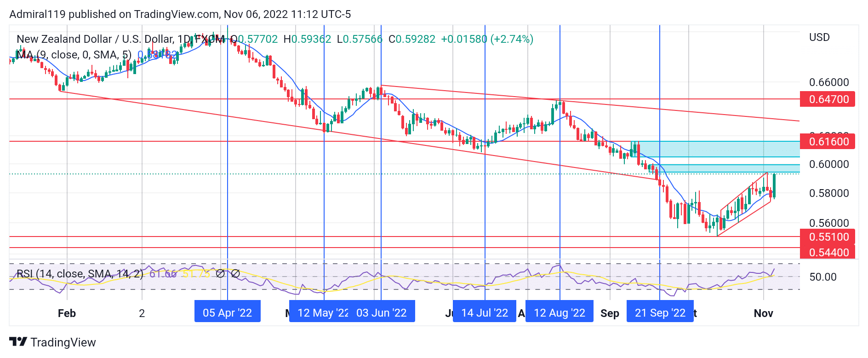Click the C0.59282 close price value
Viewport: 868px width, 358px height.
(412, 39)
